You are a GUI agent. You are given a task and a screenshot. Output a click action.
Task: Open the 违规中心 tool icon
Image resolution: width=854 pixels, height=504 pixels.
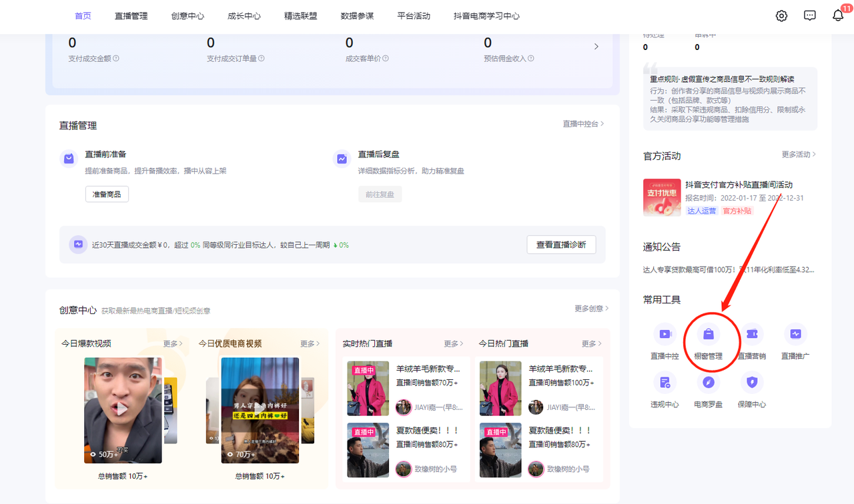pos(665,383)
